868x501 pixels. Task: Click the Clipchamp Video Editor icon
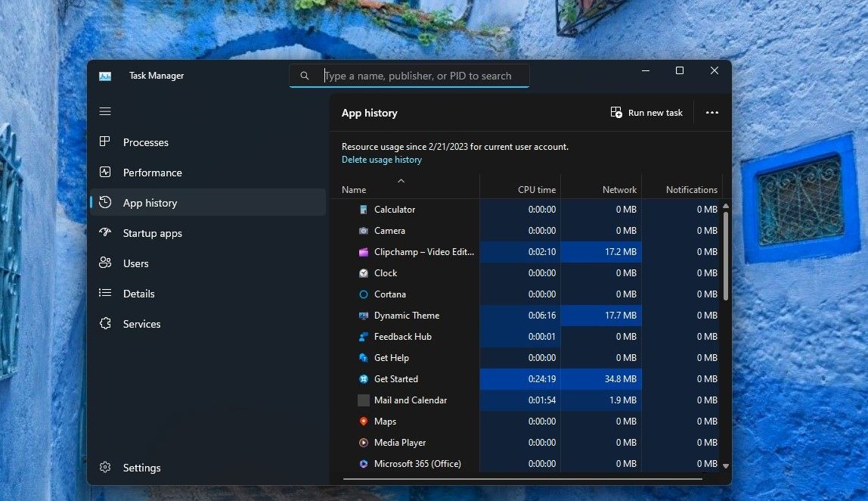(x=364, y=251)
